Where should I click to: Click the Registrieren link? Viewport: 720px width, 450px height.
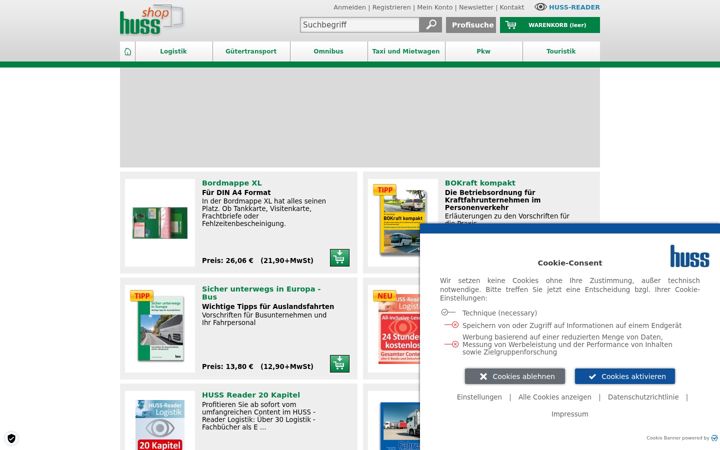391,7
